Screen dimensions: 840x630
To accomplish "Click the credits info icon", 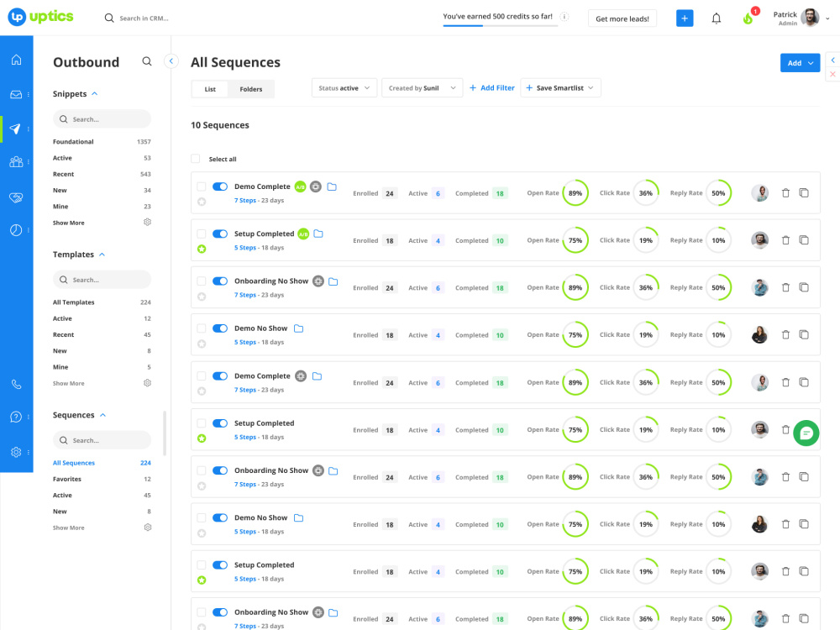I will pyautogui.click(x=564, y=17).
